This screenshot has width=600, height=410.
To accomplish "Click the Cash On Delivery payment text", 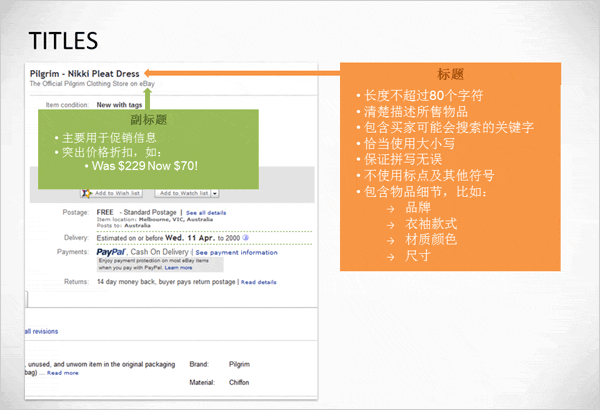I will tap(160, 252).
